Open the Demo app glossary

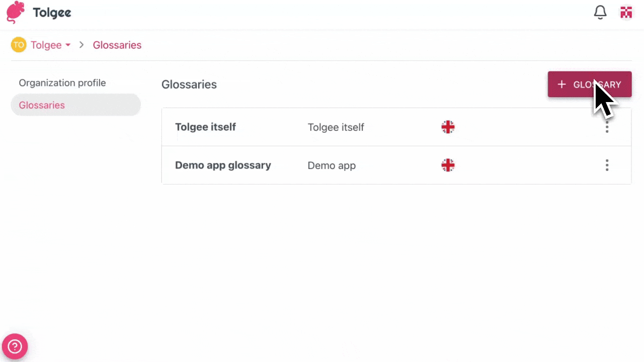(x=223, y=165)
